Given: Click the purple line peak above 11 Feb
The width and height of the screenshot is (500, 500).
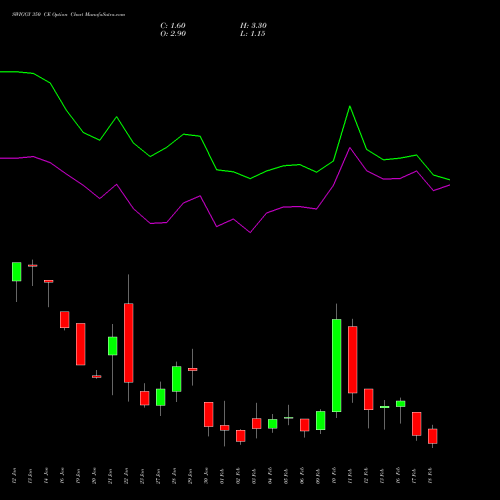Looking at the screenshot, I should (x=350, y=148).
